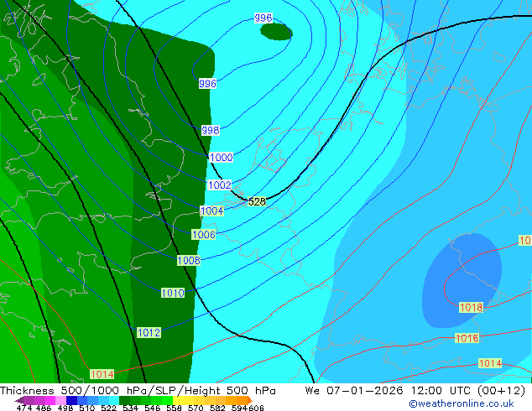Click the legend value 510
The height and width of the screenshot is (411, 532).
pyautogui.click(x=87, y=408)
